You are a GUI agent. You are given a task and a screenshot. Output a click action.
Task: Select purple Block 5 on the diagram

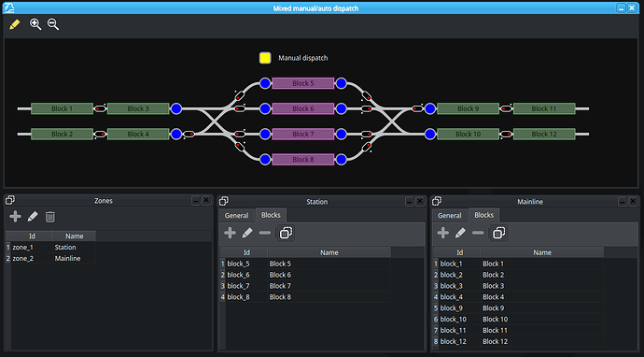click(303, 83)
